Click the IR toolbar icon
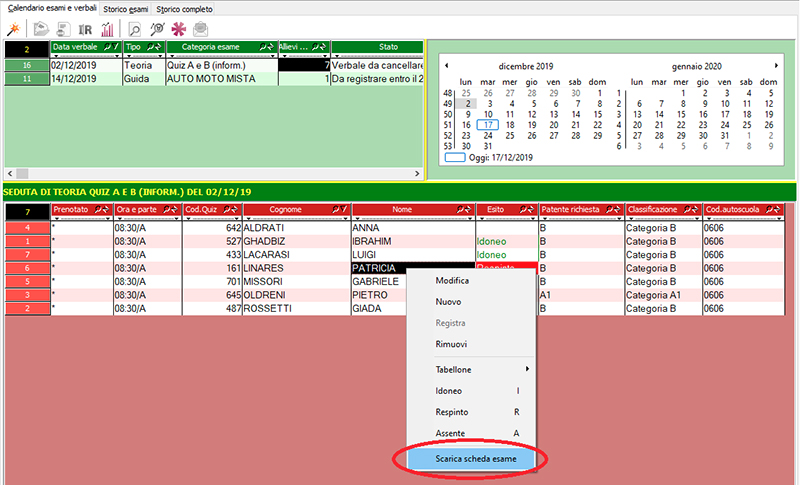Screen dimensions: 800x485 pyautogui.click(x=85, y=28)
